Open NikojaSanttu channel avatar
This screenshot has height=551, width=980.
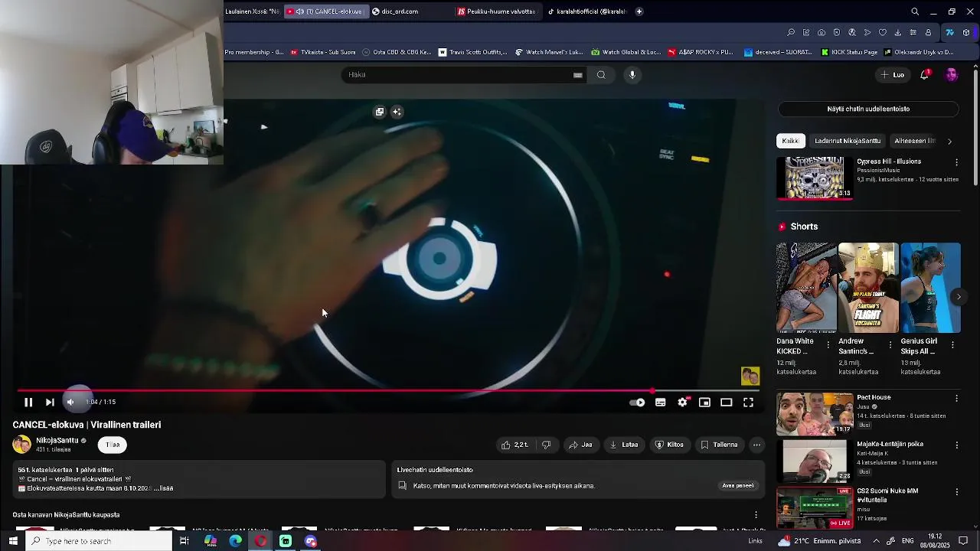(21, 444)
